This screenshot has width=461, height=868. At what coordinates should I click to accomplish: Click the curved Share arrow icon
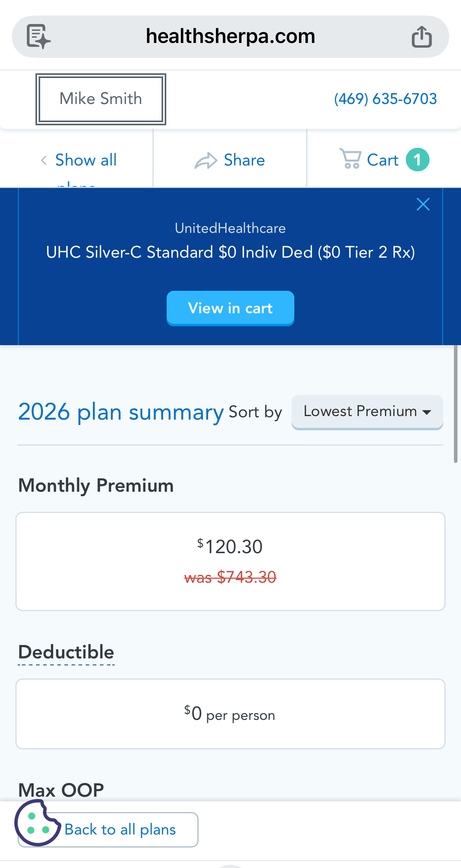click(x=206, y=161)
